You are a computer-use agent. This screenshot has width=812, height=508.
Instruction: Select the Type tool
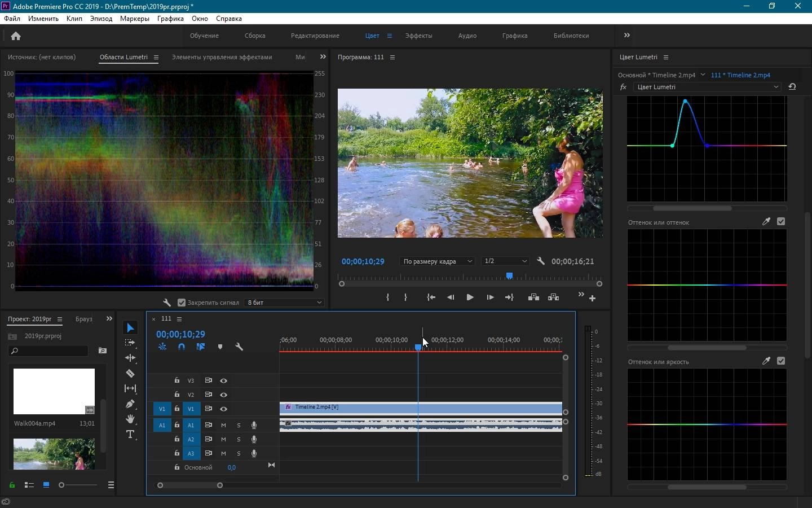(130, 434)
